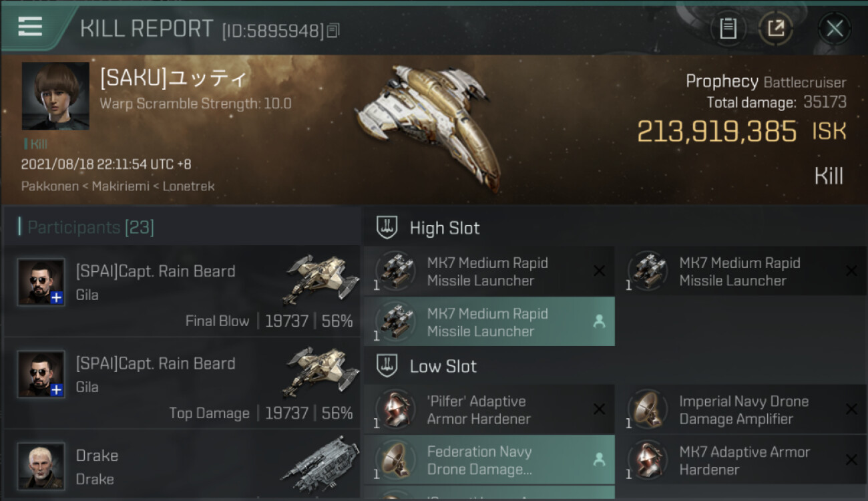
Task: Select the Top Damage Gila ship icon
Action: (316, 371)
